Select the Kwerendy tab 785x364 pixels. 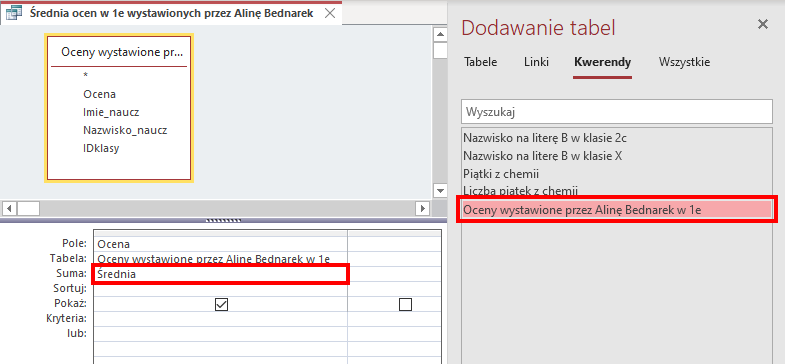603,62
